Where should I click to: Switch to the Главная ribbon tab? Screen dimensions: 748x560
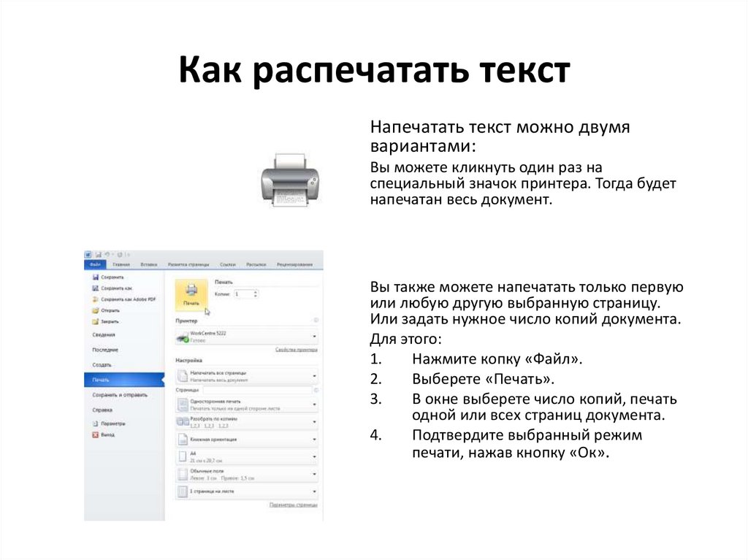coord(121,264)
